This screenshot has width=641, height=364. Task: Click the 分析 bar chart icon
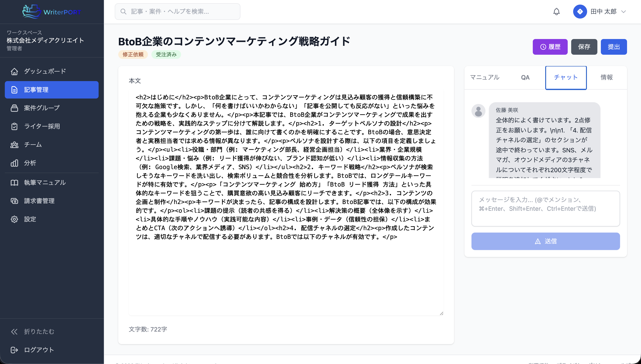click(15, 163)
